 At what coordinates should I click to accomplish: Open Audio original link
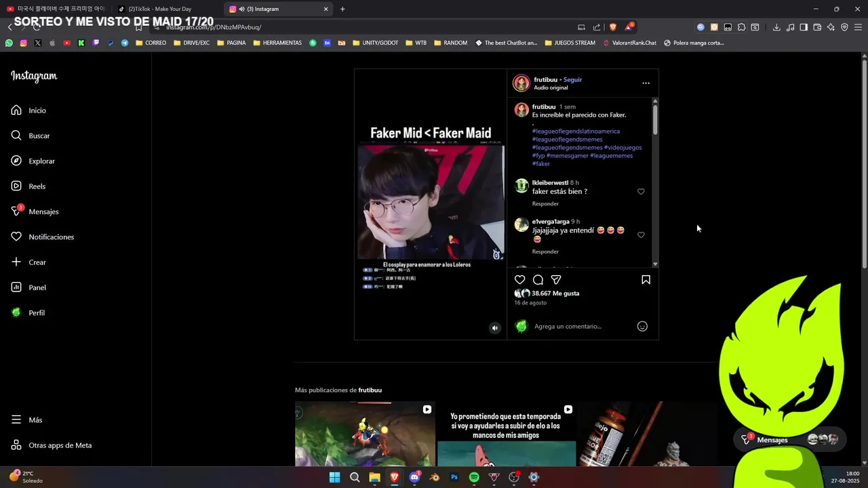coord(551,87)
